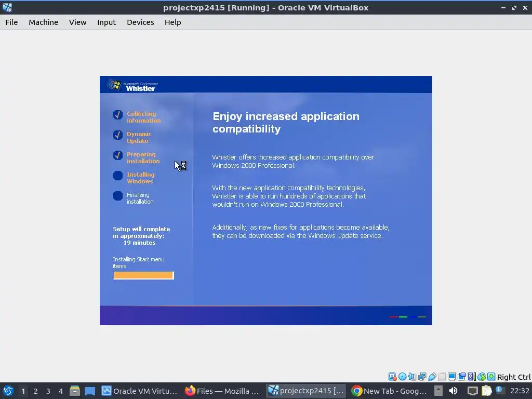532x399 pixels.
Task: Click the display status icon
Action: tap(451, 376)
